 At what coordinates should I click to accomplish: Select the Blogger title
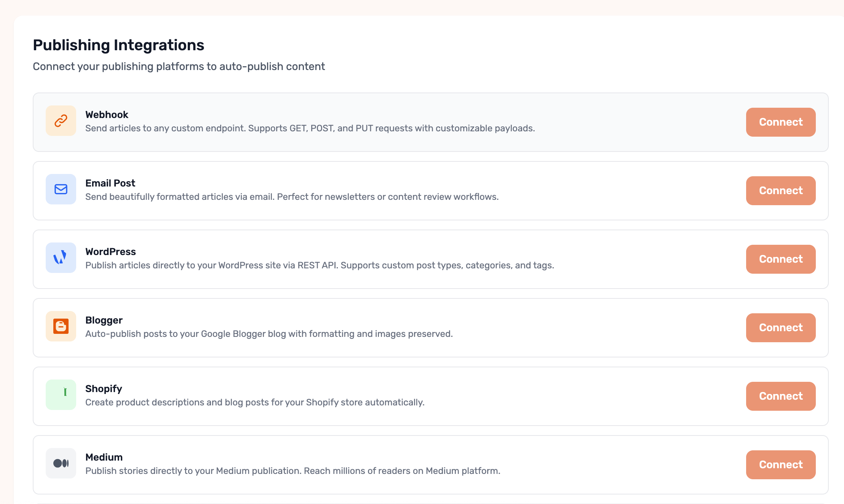point(104,321)
